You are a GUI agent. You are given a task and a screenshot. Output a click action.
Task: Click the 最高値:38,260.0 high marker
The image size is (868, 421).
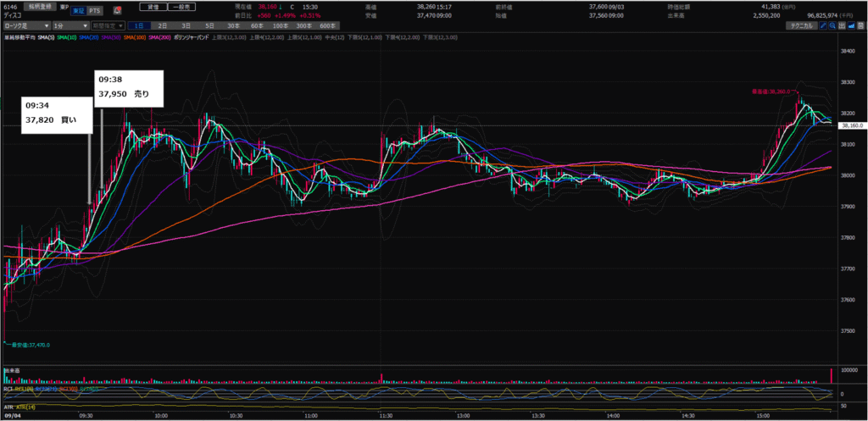point(771,91)
